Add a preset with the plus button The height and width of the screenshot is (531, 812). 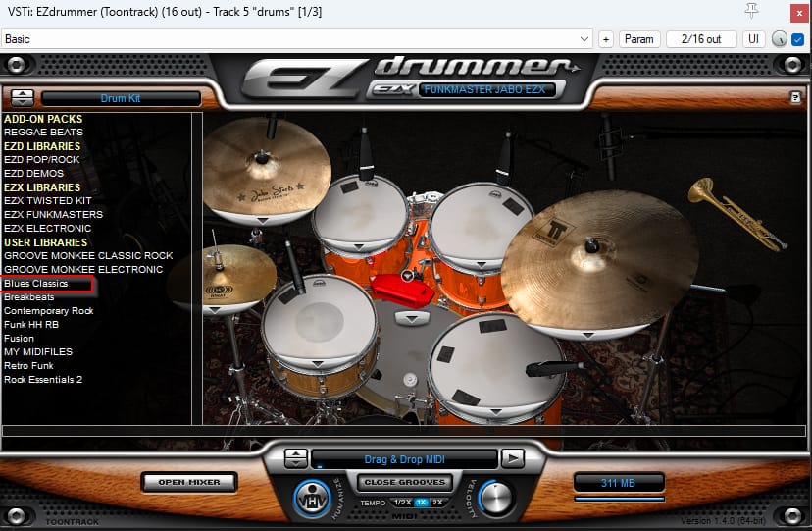pyautogui.click(x=606, y=39)
